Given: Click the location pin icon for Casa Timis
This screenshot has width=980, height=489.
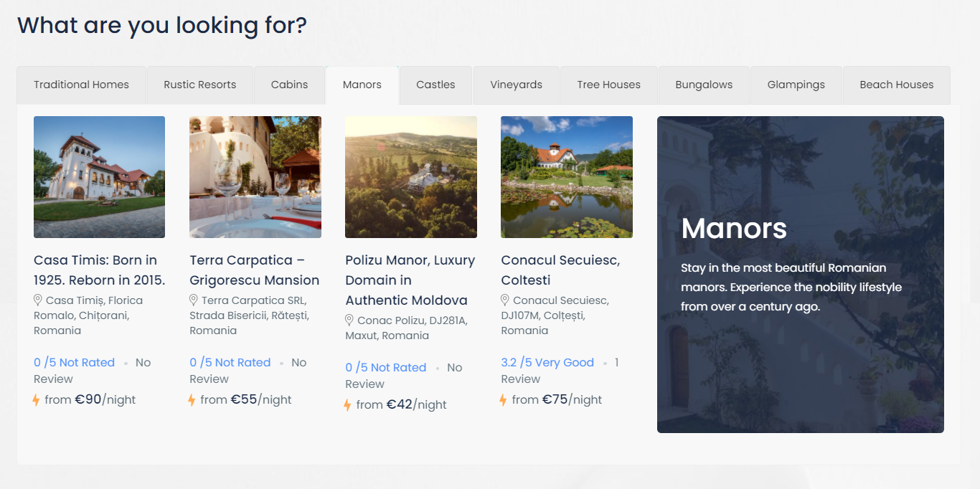Looking at the screenshot, I should (38, 300).
